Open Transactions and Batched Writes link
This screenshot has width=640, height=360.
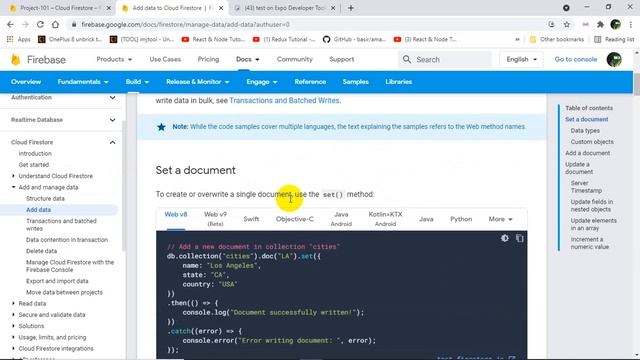coord(284,100)
